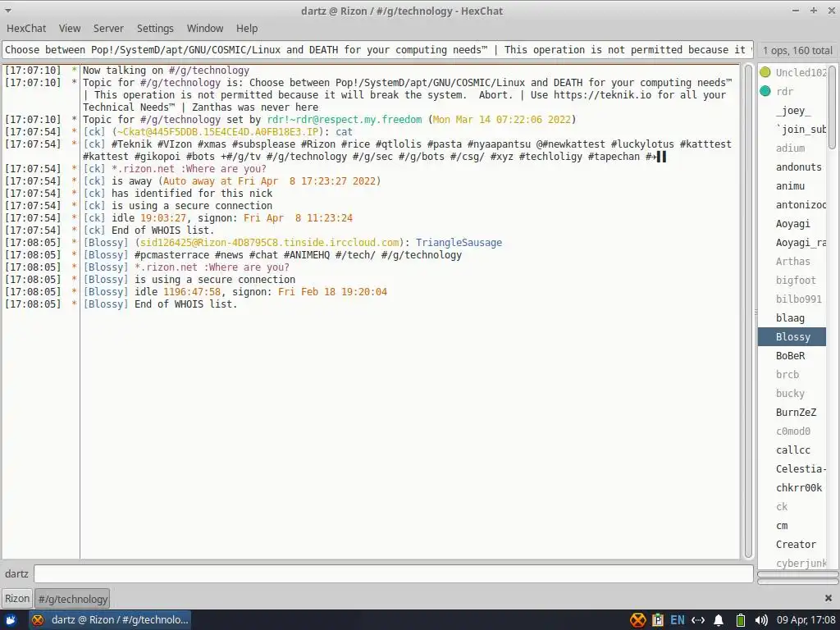Click the taskbar clock showing 09 Apr, 17:08
The width and height of the screenshot is (840, 630).
tap(806, 620)
